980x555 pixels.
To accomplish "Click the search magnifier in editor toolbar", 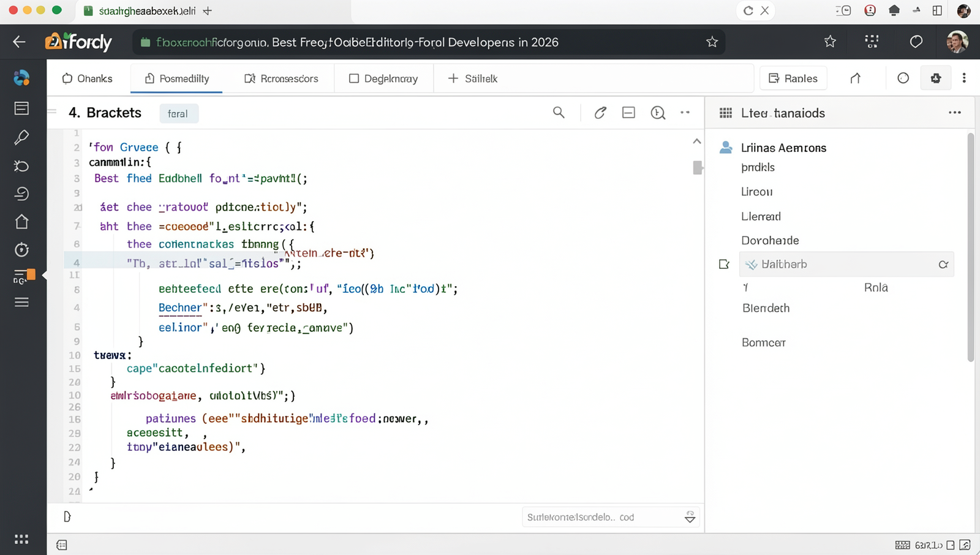I will 559,113.
